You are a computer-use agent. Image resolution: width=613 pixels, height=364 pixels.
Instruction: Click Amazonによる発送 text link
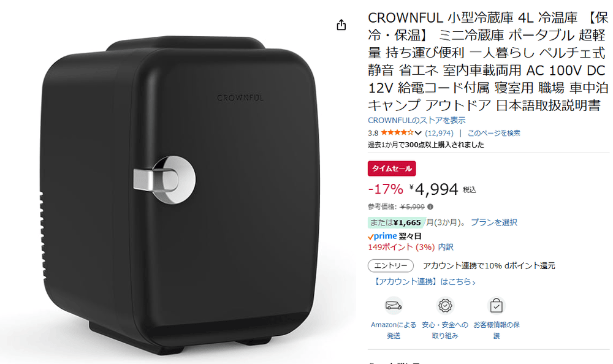tap(394, 330)
